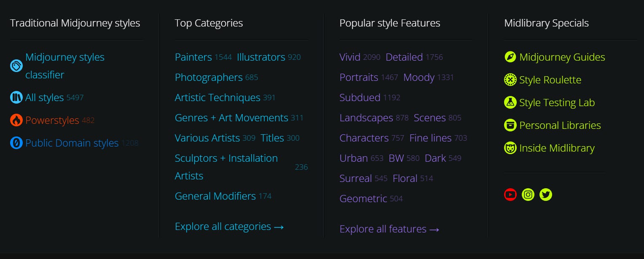
Task: Select the Fine lines style feature
Action: coord(430,138)
